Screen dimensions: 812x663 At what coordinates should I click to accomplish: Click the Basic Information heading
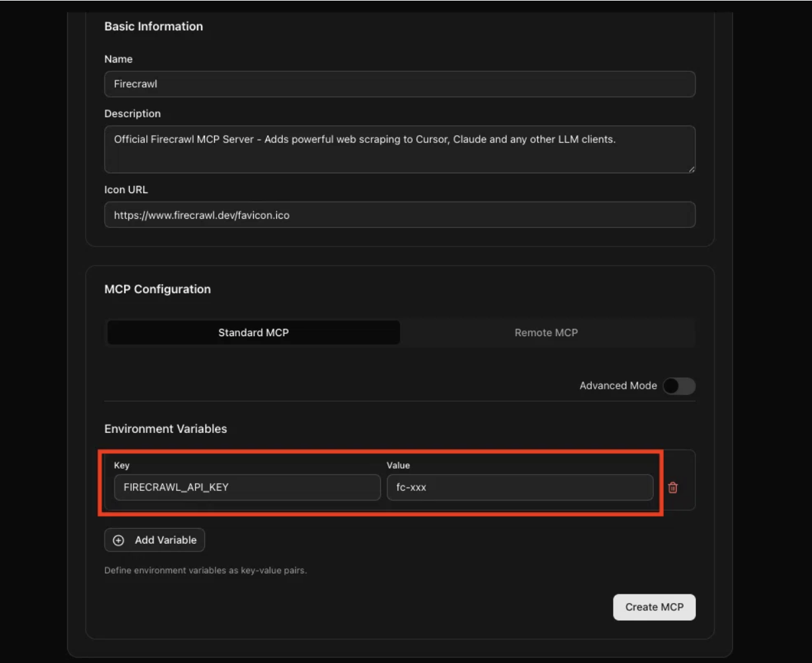tap(154, 26)
